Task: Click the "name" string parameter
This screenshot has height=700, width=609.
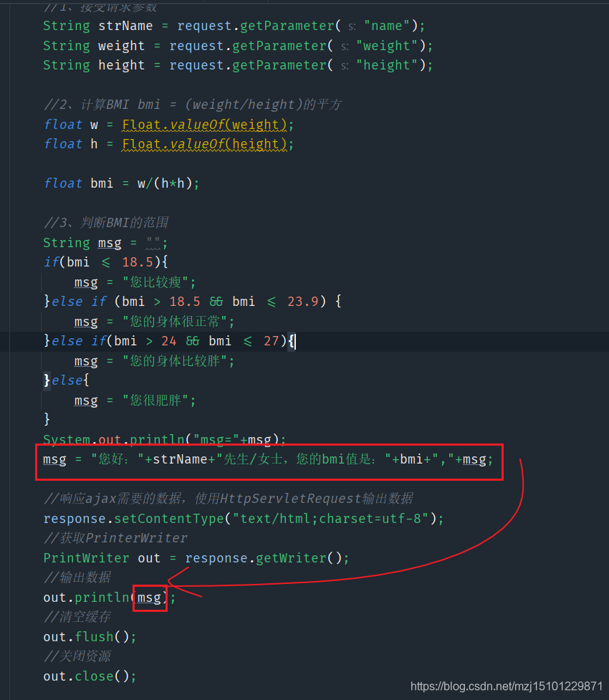Action: (387, 26)
